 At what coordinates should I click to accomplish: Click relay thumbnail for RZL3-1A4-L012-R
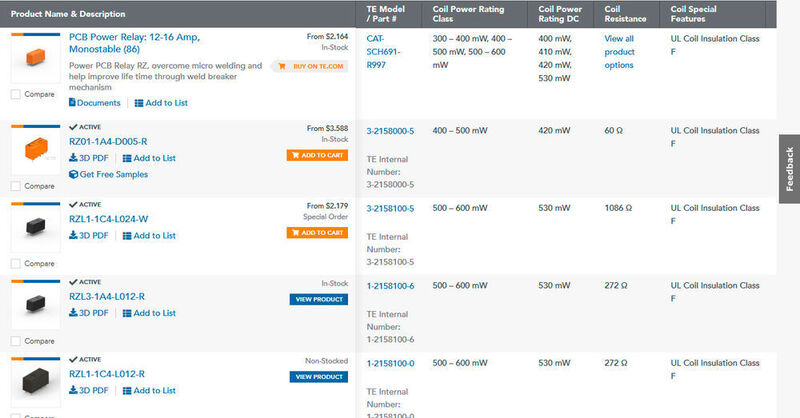36,305
